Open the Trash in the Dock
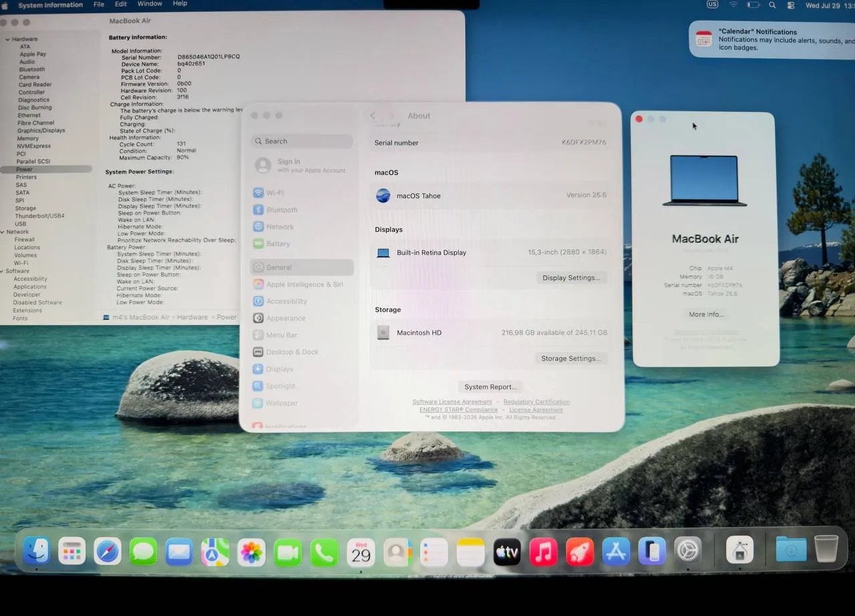The image size is (855, 616). (826, 549)
